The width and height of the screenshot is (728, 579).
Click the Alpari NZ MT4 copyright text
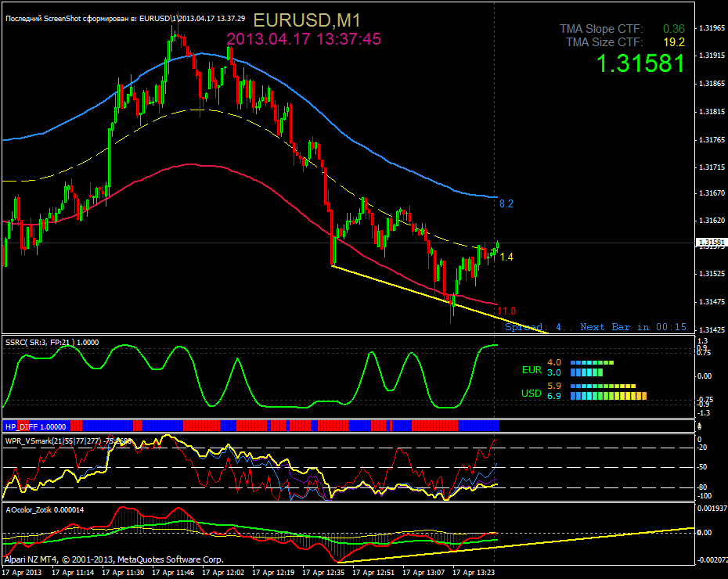[114, 560]
